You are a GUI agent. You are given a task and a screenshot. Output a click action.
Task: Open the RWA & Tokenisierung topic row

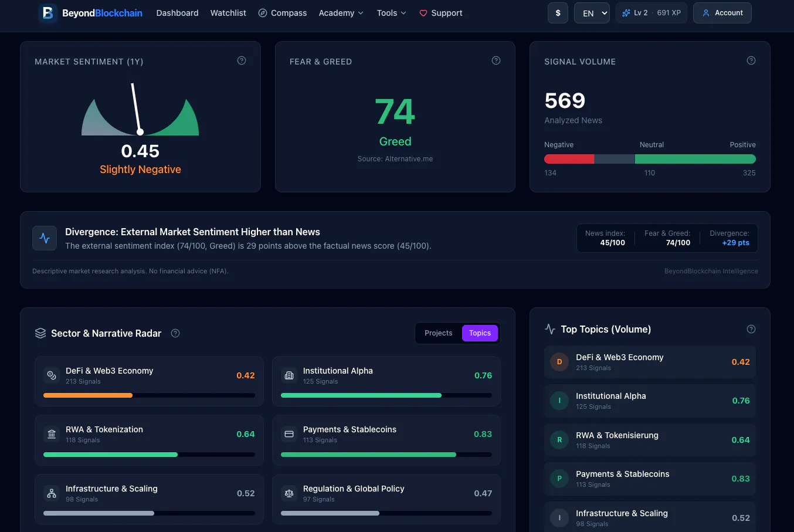(x=650, y=440)
